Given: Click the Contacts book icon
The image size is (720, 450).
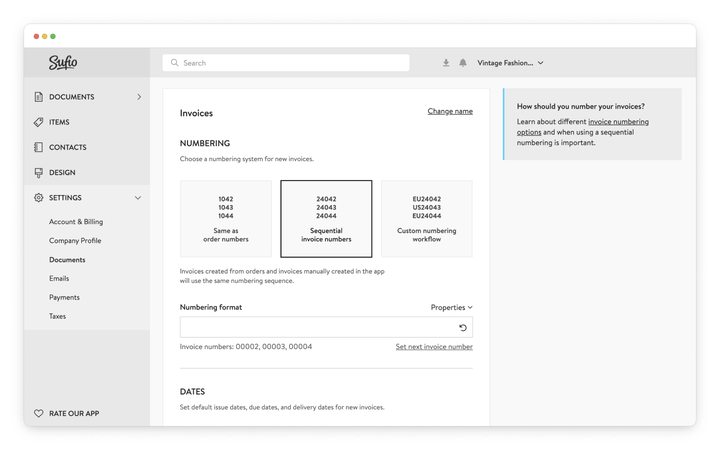Looking at the screenshot, I should 39,147.
